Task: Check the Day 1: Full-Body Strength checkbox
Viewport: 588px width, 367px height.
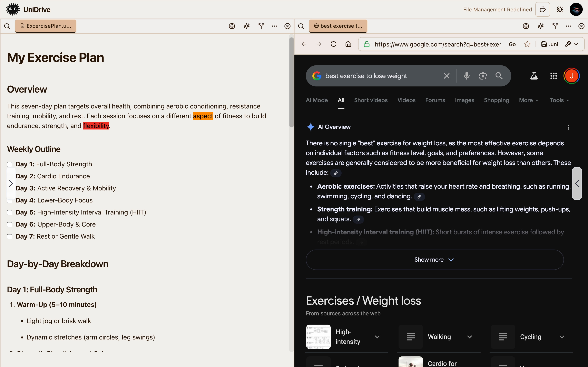Action: click(10, 164)
